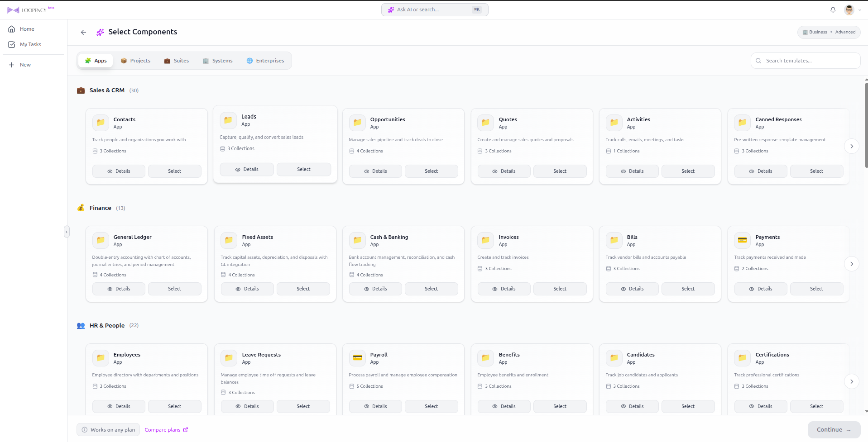Image resolution: width=868 pixels, height=442 pixels.
Task: Select the Payroll app
Action: 431,406
